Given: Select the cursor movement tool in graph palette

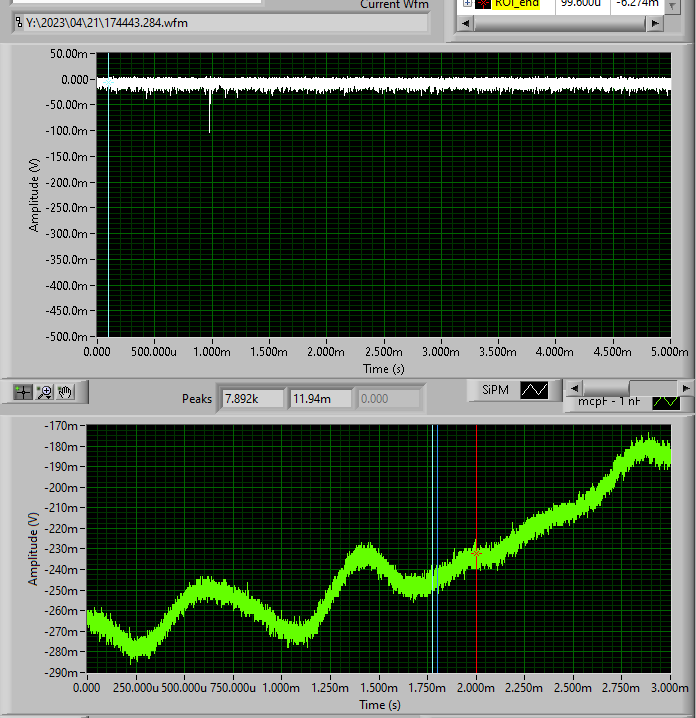Looking at the screenshot, I should [22, 392].
